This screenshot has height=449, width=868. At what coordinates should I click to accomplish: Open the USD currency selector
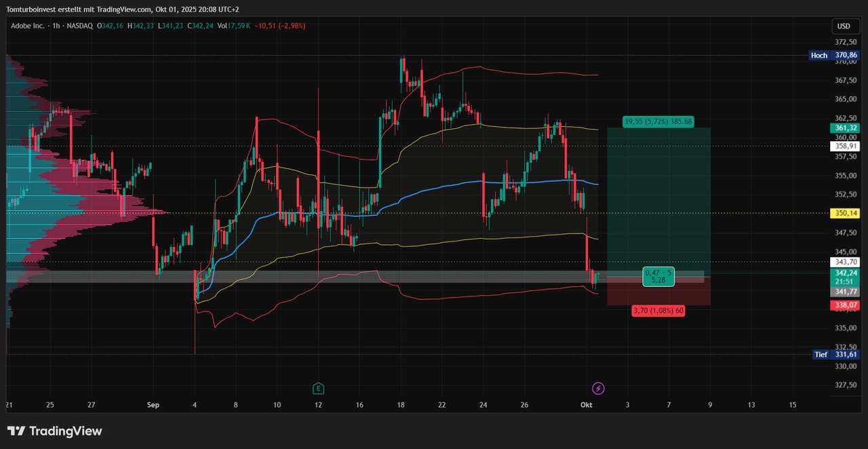844,26
